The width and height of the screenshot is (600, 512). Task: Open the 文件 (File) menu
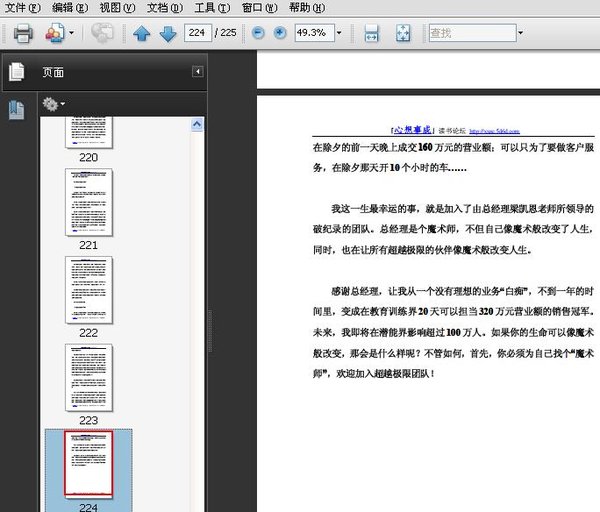[x=22, y=7]
